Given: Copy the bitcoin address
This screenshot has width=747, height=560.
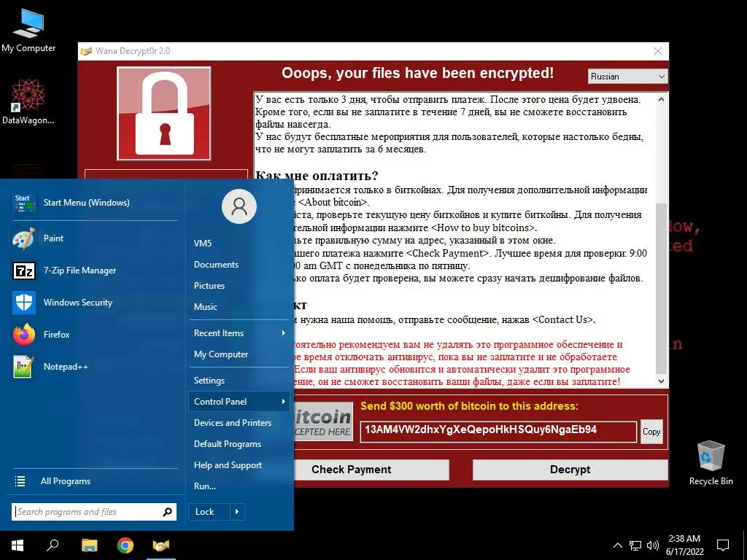Looking at the screenshot, I should point(651,432).
